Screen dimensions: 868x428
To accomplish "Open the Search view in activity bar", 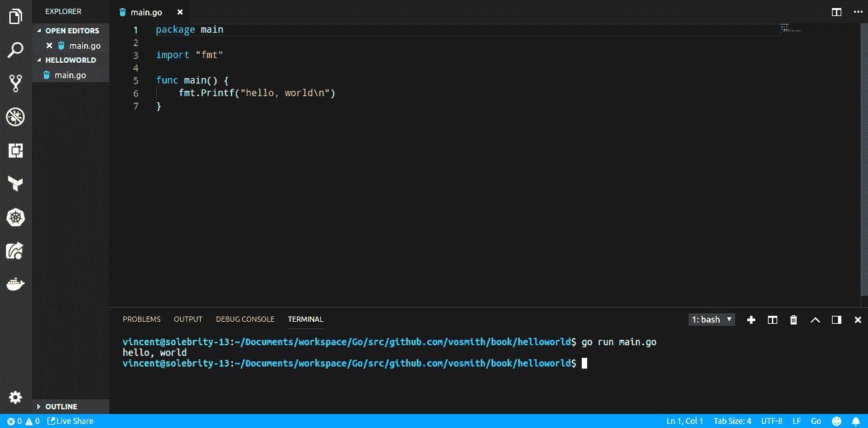I will click(x=15, y=50).
